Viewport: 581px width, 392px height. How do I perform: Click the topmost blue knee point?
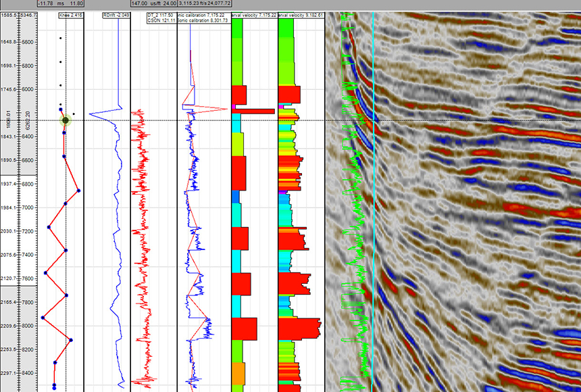[60, 109]
